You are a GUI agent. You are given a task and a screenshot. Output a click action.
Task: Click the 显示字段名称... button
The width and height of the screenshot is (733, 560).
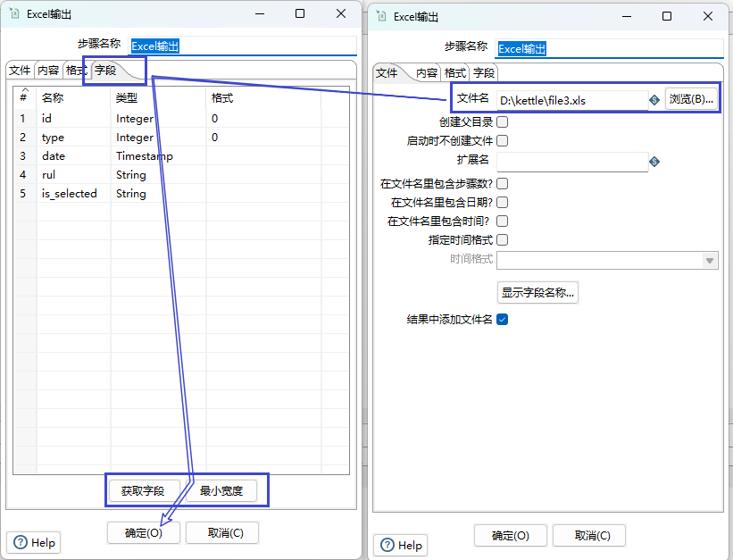coord(537,292)
